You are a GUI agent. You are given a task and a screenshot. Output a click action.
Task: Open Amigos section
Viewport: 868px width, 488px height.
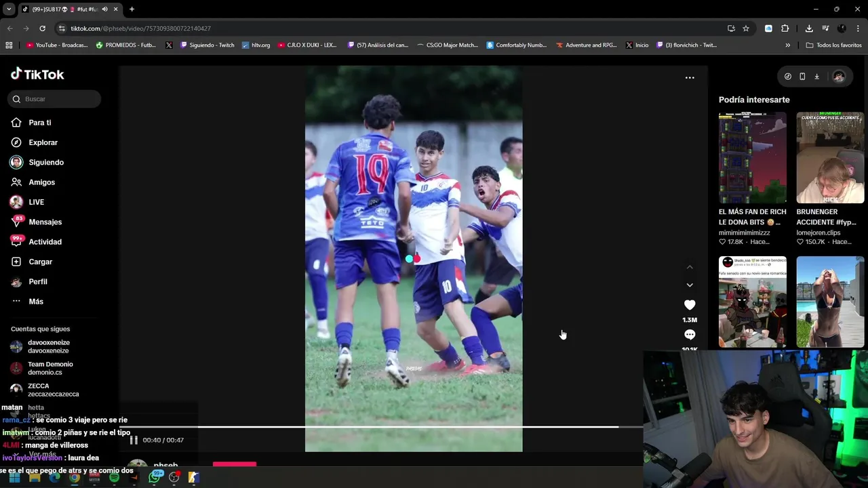point(33,182)
